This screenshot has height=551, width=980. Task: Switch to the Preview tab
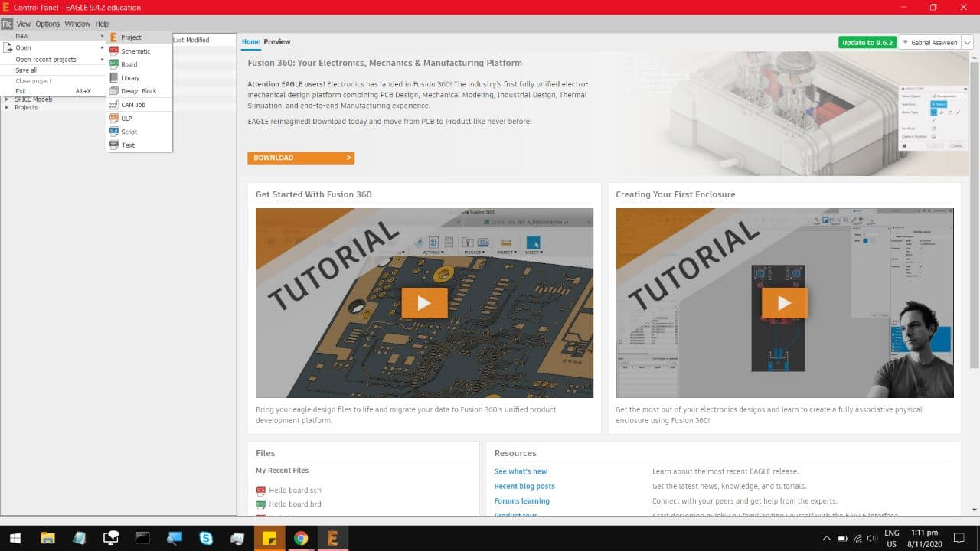(277, 41)
